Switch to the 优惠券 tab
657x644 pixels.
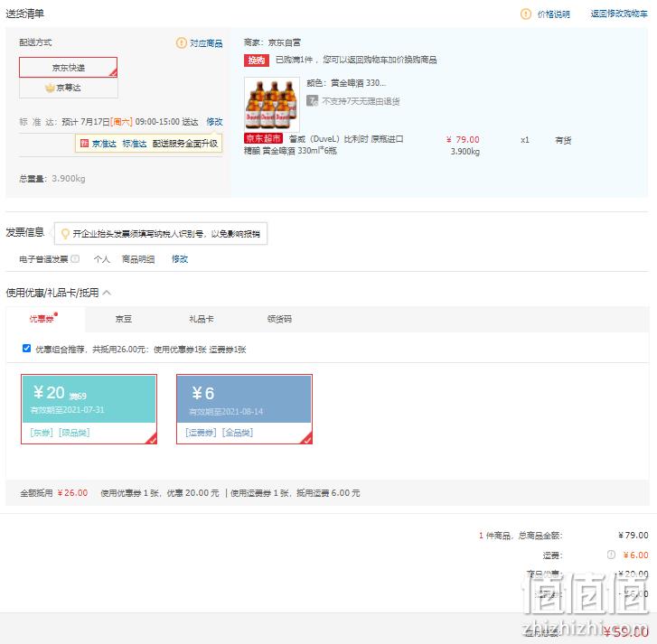click(x=44, y=319)
